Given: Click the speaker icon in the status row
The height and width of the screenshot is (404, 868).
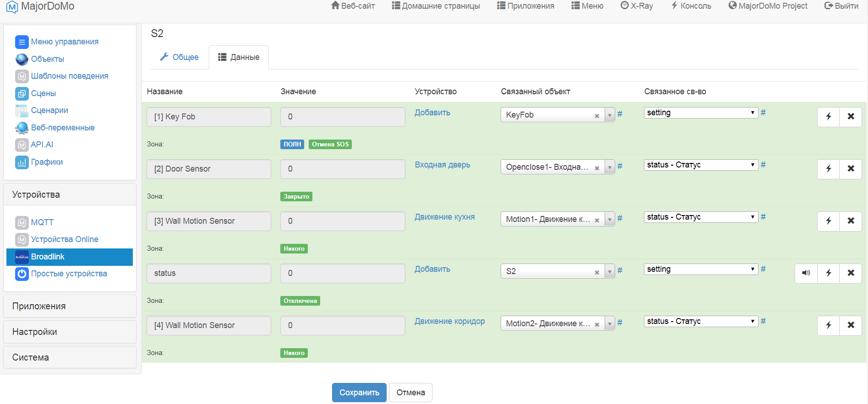Looking at the screenshot, I should 806,273.
